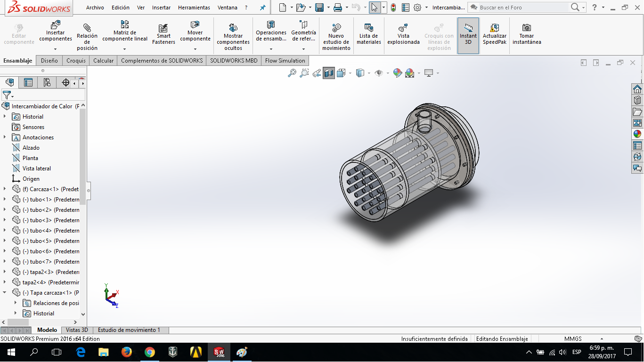
Task: Click the Previous view icon
Action: coord(317,73)
